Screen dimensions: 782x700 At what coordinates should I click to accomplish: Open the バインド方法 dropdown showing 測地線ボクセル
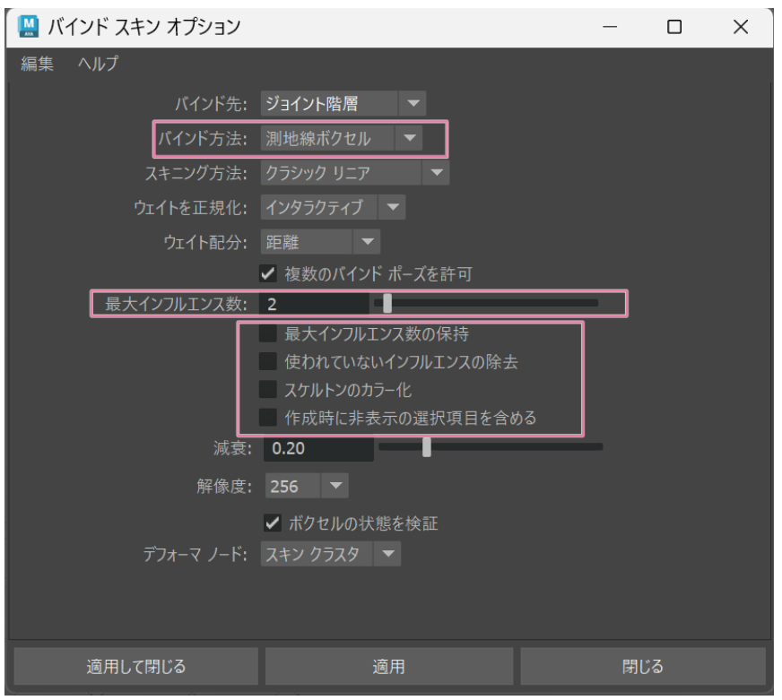pyautogui.click(x=342, y=138)
